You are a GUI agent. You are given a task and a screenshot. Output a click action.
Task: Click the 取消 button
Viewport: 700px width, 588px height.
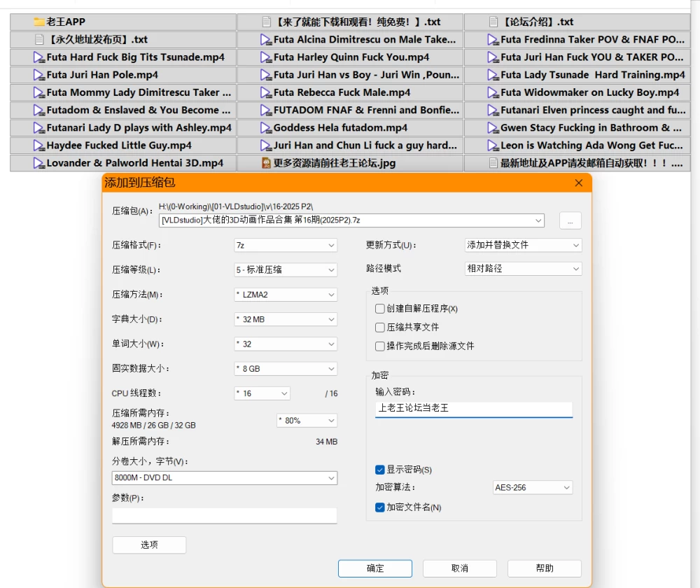pos(460,568)
